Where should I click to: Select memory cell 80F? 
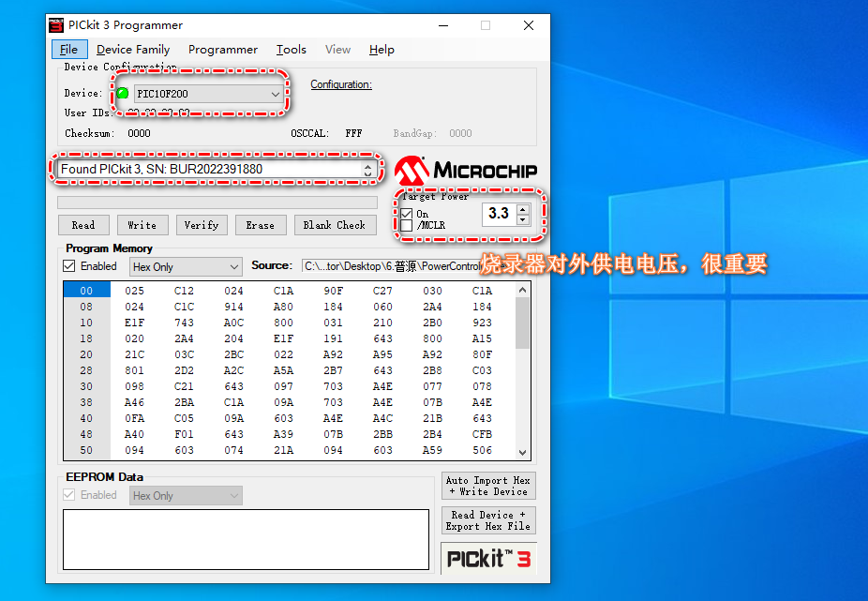click(482, 354)
